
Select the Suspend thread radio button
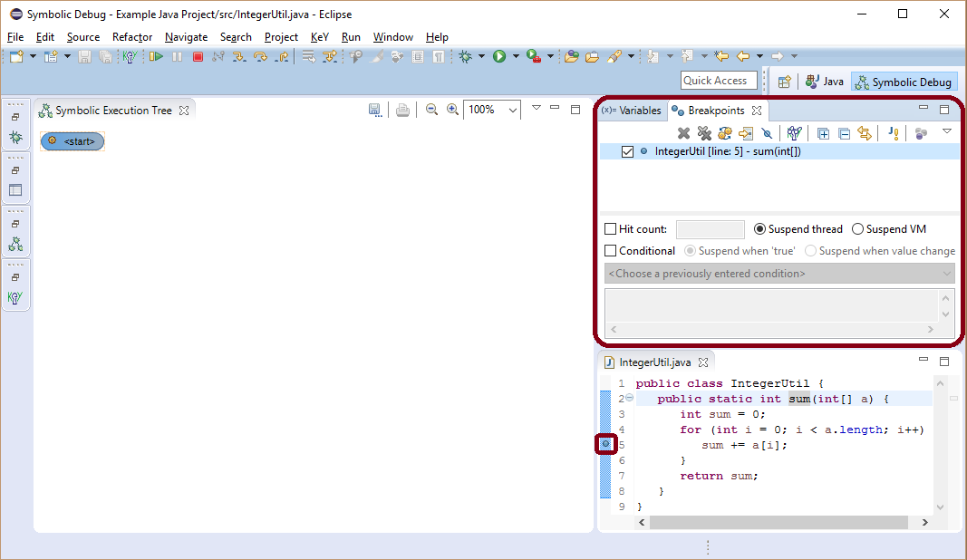(x=759, y=229)
